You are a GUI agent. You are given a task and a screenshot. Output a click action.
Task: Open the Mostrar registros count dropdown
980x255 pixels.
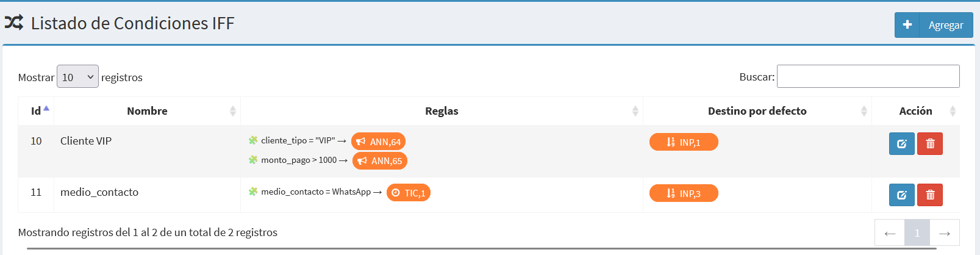tap(77, 77)
